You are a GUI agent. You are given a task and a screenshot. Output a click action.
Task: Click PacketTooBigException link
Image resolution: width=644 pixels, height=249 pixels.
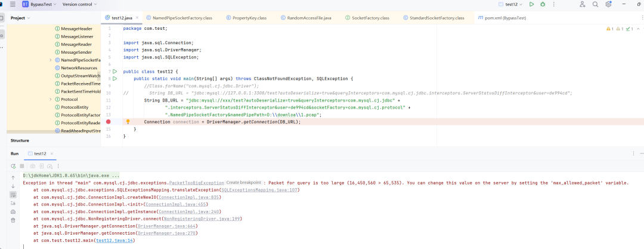[196, 183]
